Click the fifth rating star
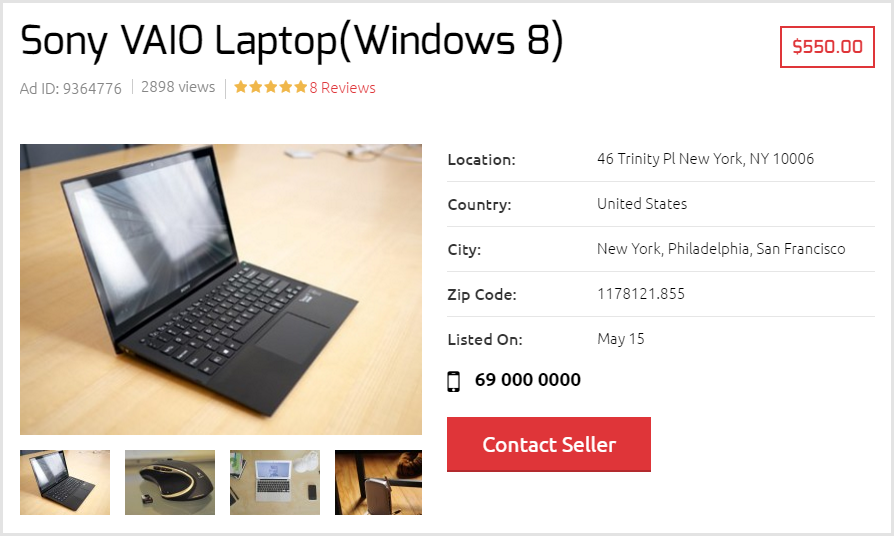Screen dimensions: 894x536 300,87
